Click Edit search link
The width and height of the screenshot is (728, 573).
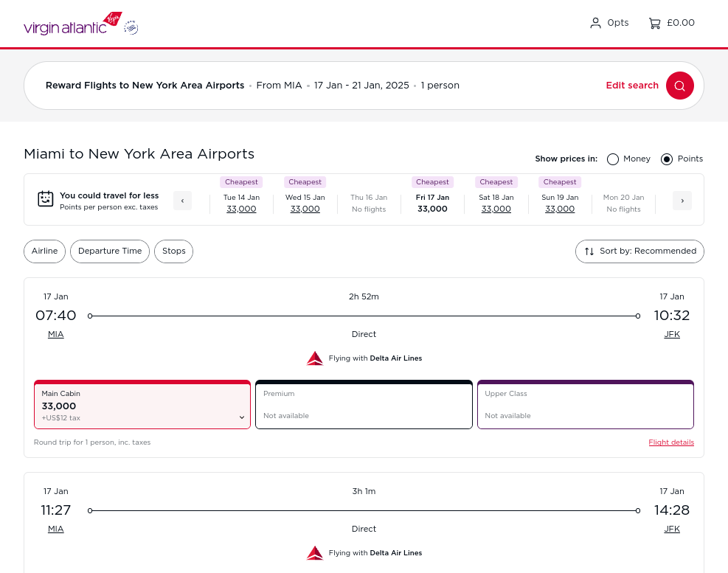click(x=632, y=86)
